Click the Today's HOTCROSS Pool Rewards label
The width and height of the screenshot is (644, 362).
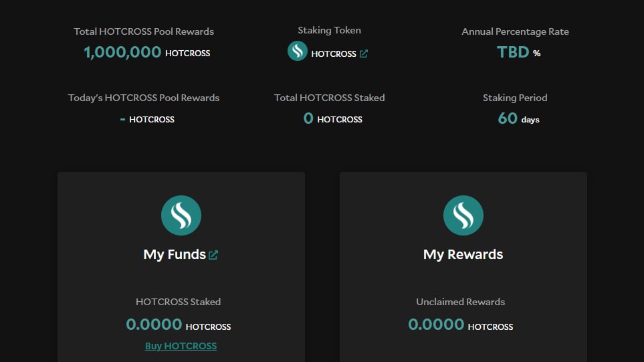point(144,98)
